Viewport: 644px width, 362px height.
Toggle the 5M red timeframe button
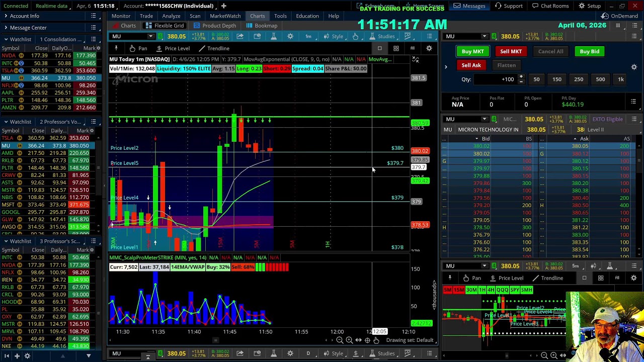447,290
